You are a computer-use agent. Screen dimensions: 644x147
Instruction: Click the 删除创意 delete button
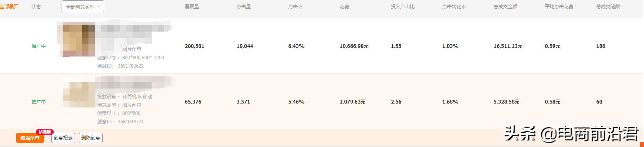point(91,138)
